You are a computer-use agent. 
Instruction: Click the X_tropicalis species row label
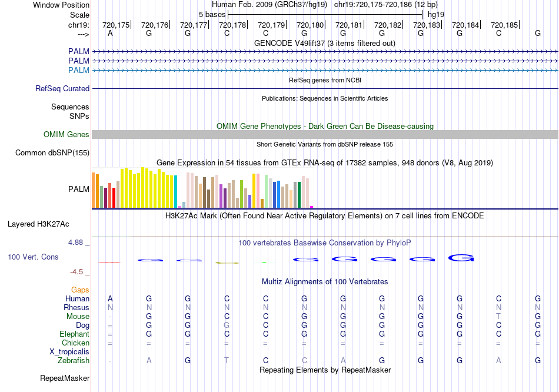coord(69,352)
